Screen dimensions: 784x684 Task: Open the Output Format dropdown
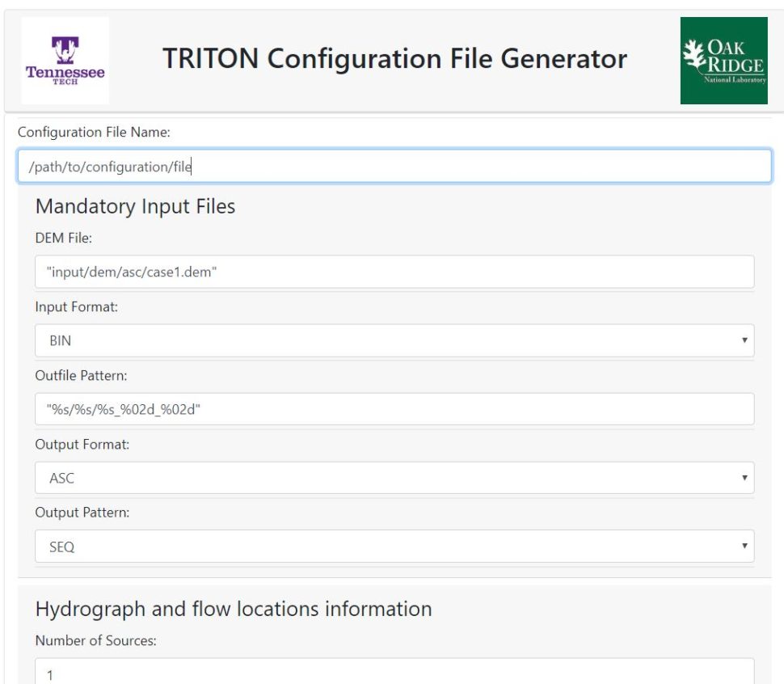394,478
